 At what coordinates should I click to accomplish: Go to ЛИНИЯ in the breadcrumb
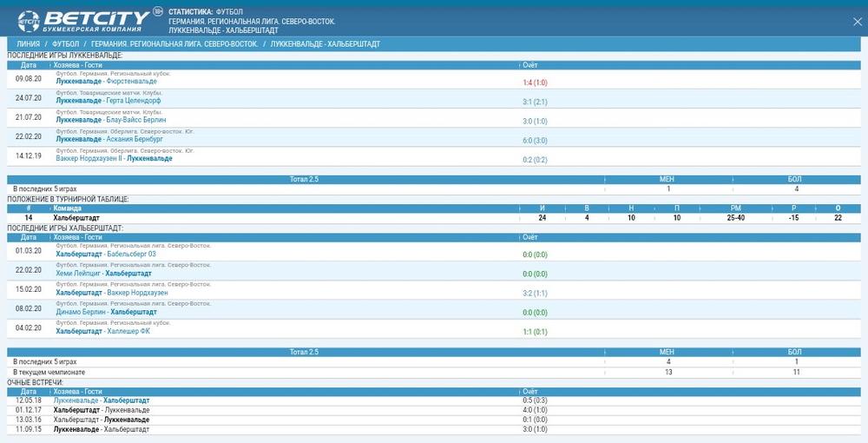pyautogui.click(x=28, y=43)
